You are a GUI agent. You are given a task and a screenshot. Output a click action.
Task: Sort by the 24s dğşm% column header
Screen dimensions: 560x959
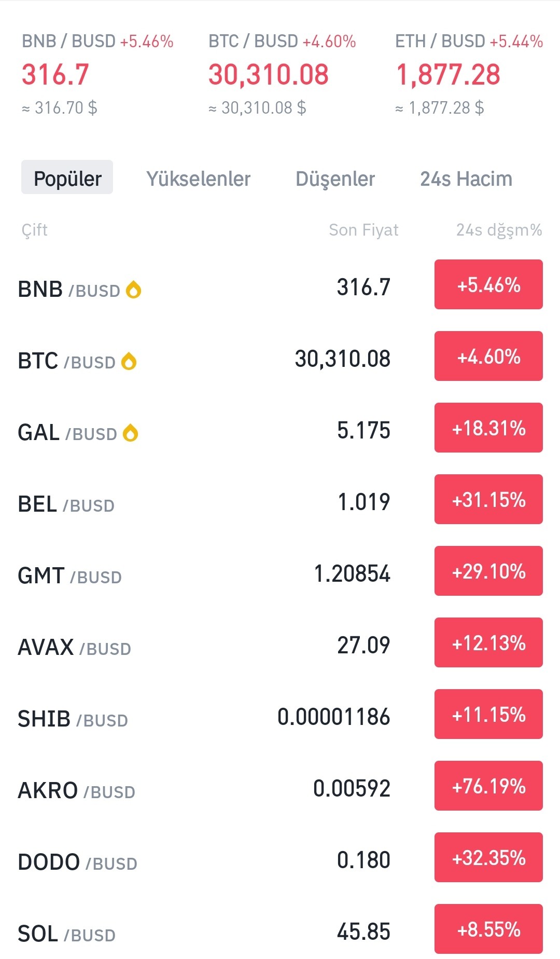click(499, 230)
